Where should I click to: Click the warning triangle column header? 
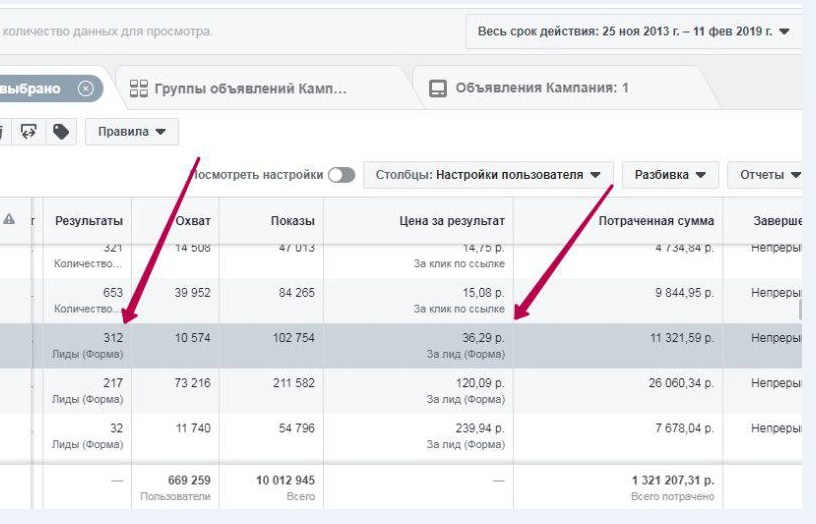coord(9,220)
